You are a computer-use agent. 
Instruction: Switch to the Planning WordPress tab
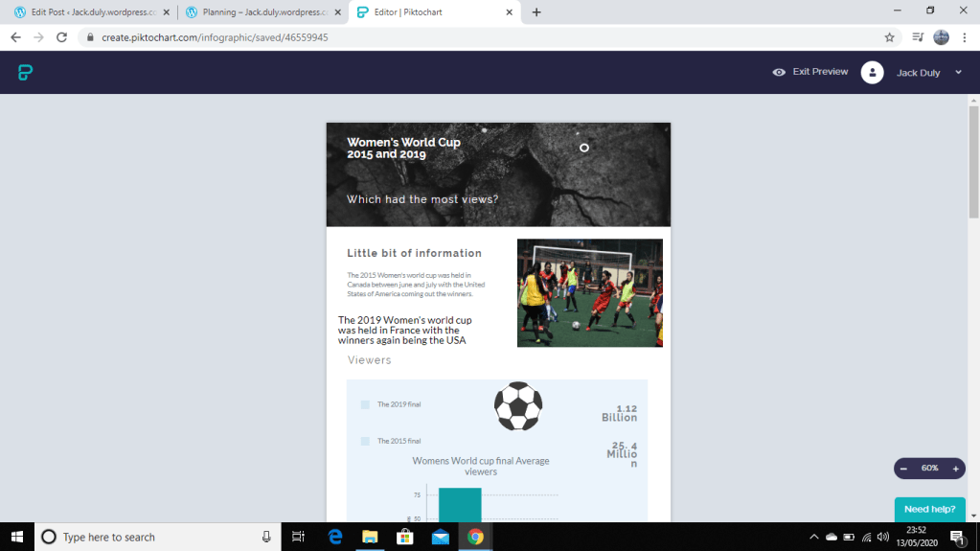pyautogui.click(x=259, y=12)
